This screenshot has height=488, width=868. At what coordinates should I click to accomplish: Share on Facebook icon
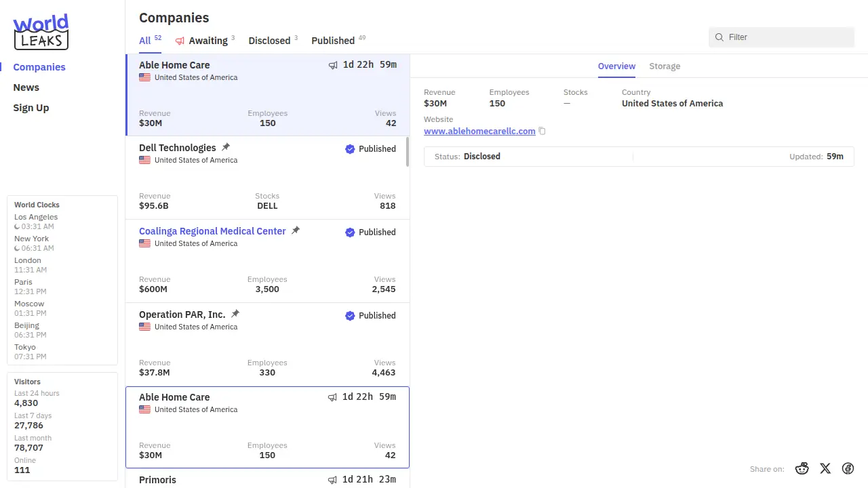click(848, 468)
